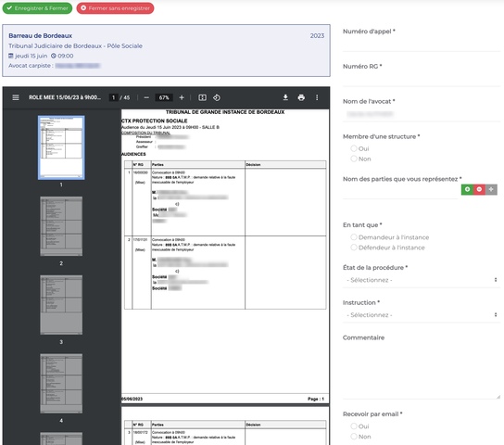
Task: Click the 2023 year label
Action: point(317,35)
